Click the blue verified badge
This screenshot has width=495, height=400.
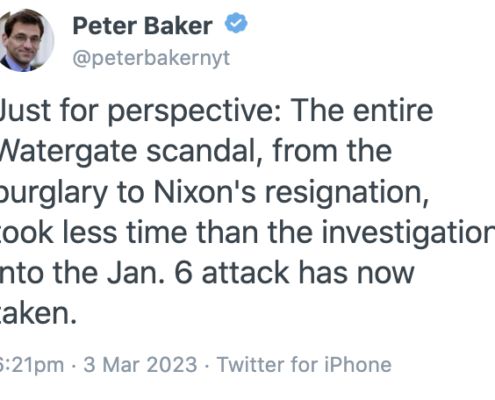pyautogui.click(x=236, y=23)
